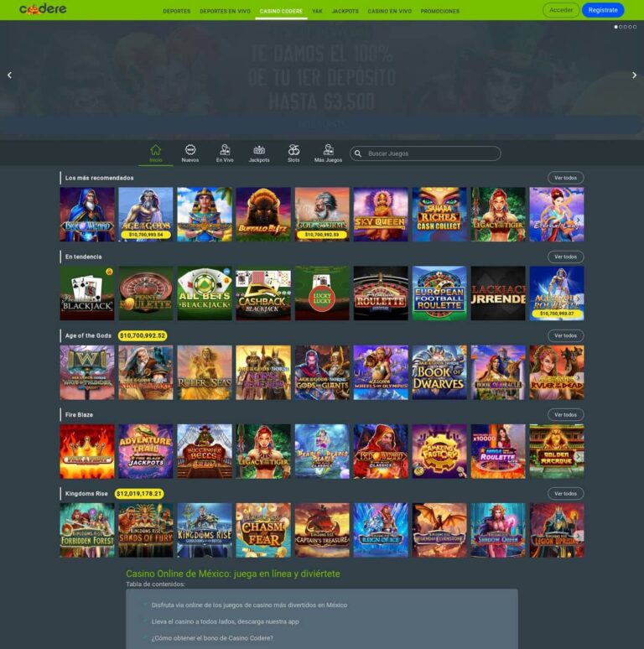The width and height of the screenshot is (644, 649).
Task: Launch Reign of Ice game
Action: click(381, 530)
